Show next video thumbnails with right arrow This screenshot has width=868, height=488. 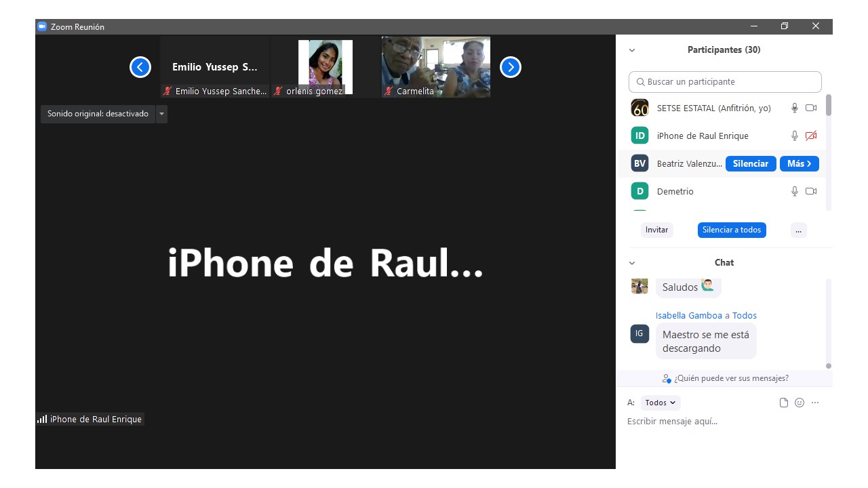point(511,67)
